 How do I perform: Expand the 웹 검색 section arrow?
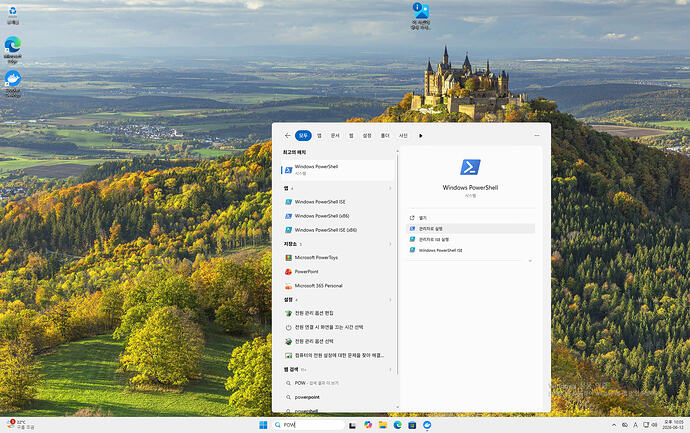pyautogui.click(x=390, y=370)
